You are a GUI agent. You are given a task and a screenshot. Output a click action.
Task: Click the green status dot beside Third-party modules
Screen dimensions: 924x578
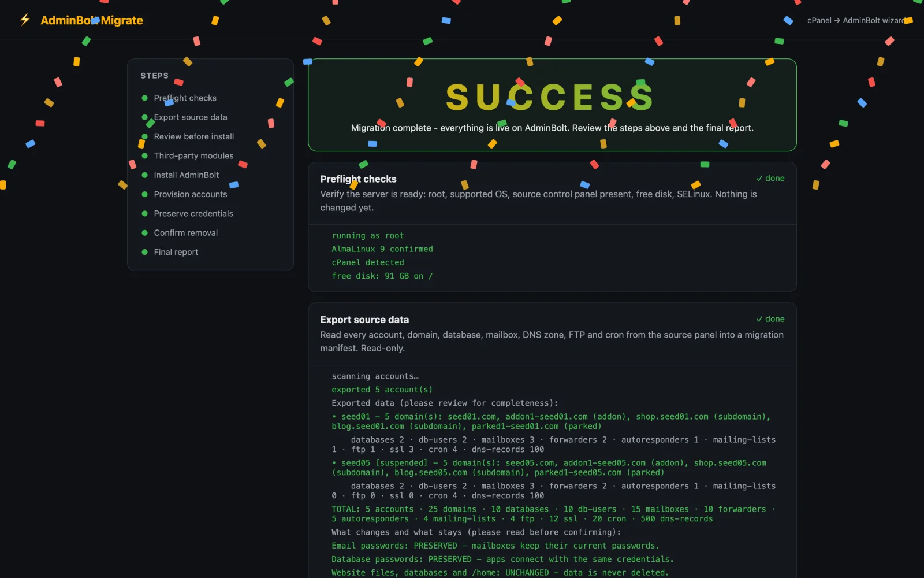pos(145,155)
